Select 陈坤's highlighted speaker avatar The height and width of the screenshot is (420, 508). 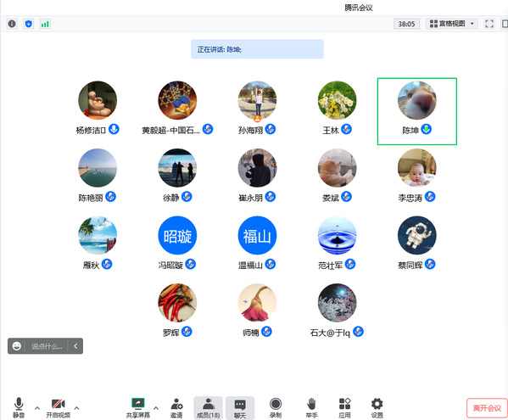coord(417,100)
